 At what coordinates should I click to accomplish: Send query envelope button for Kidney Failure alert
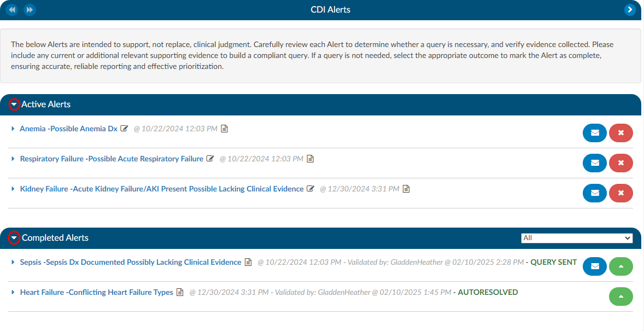coord(595,193)
